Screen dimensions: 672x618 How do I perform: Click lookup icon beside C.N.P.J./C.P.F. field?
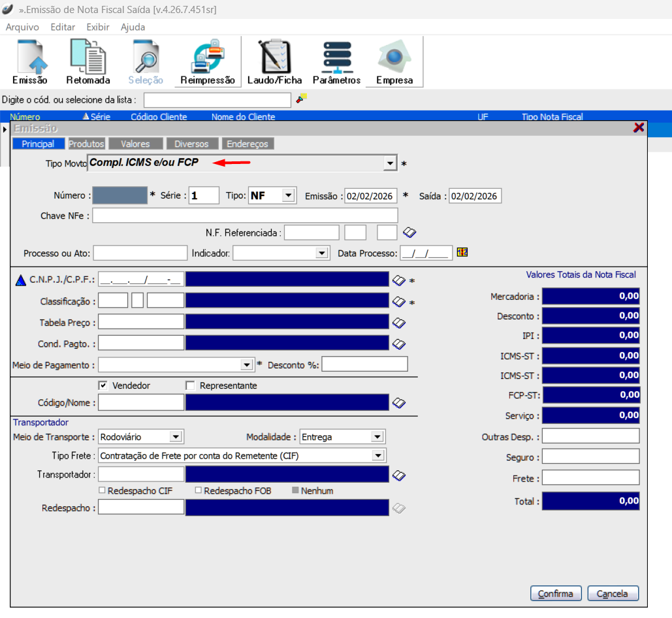pyautogui.click(x=398, y=280)
